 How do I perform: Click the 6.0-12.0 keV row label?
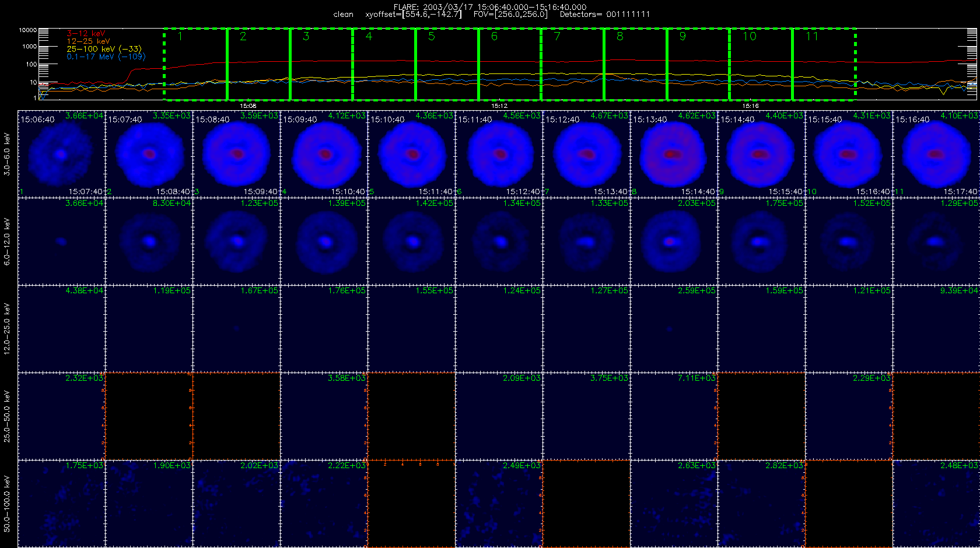click(7, 241)
